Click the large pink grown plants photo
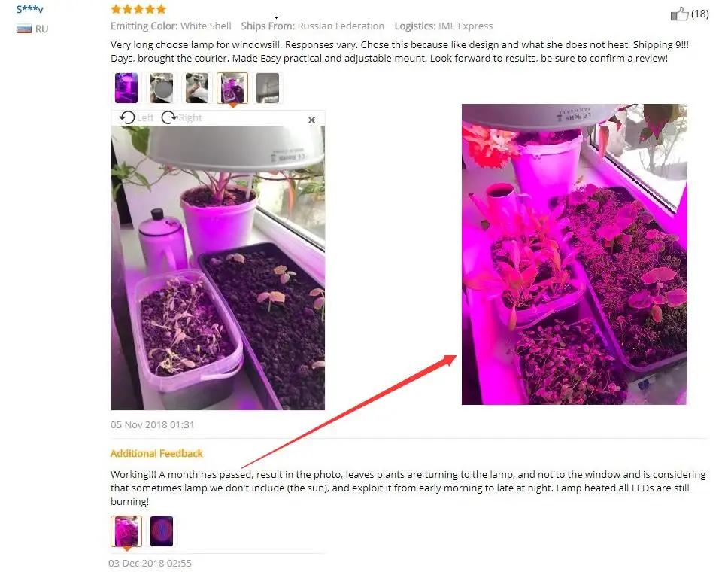Viewport: 728px width, 572px height. pyautogui.click(x=575, y=254)
